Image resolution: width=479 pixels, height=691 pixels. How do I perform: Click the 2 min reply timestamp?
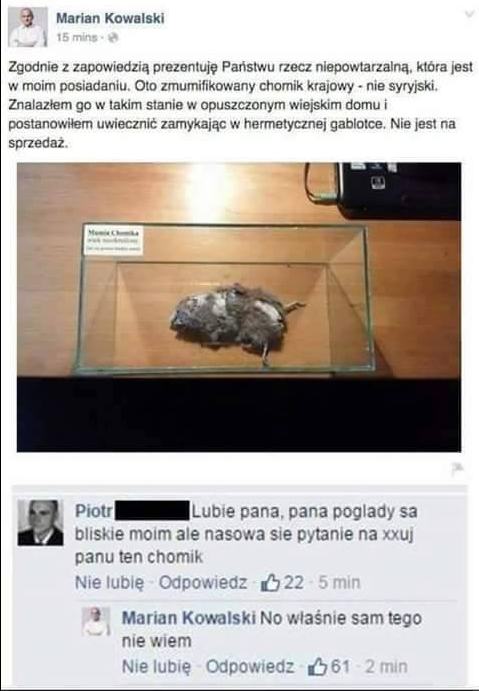pyautogui.click(x=386, y=666)
